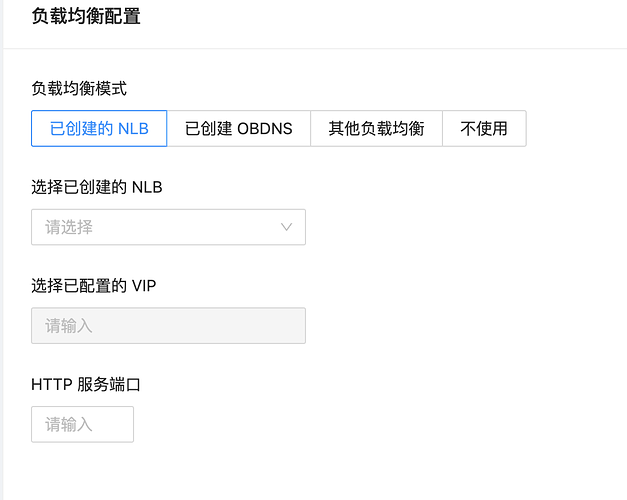Select the 已创建的 NLB mode option
The width and height of the screenshot is (627, 500).
click(x=99, y=128)
